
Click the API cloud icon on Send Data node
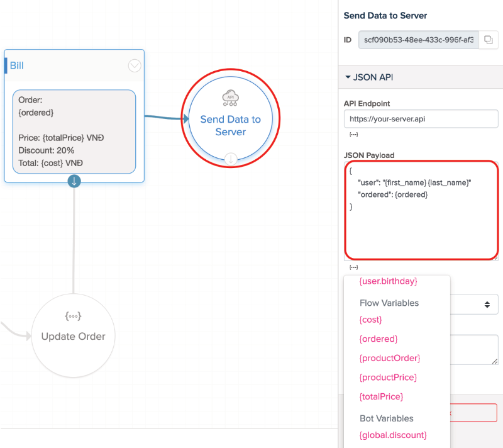[230, 98]
